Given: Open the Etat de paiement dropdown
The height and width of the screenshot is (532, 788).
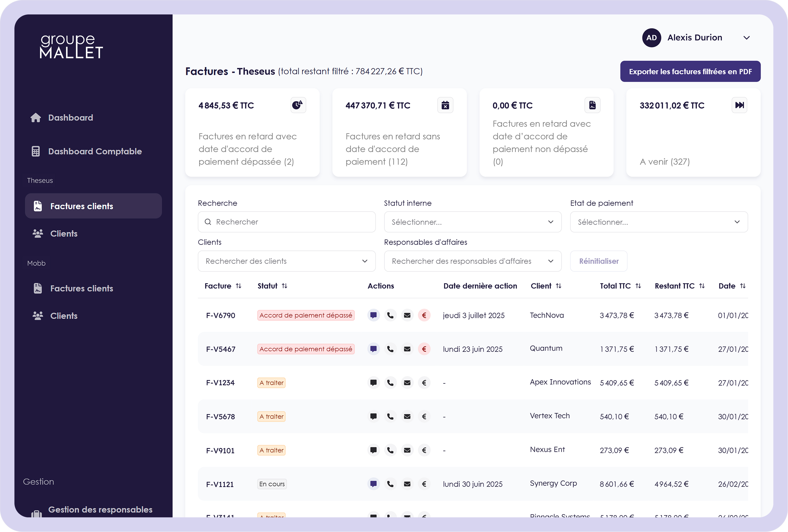Looking at the screenshot, I should click(x=658, y=222).
